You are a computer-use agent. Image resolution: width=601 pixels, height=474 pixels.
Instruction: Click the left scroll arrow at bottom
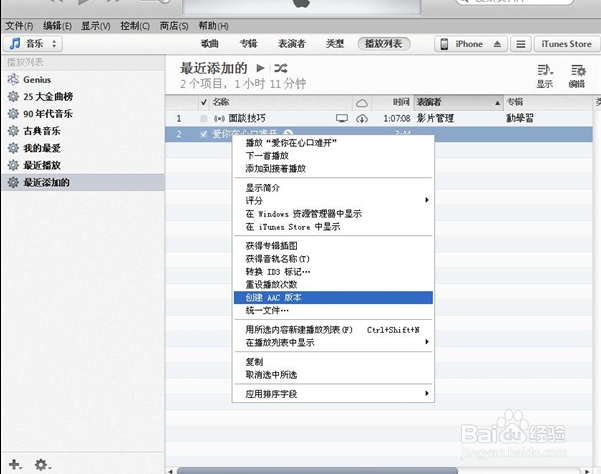171,471
